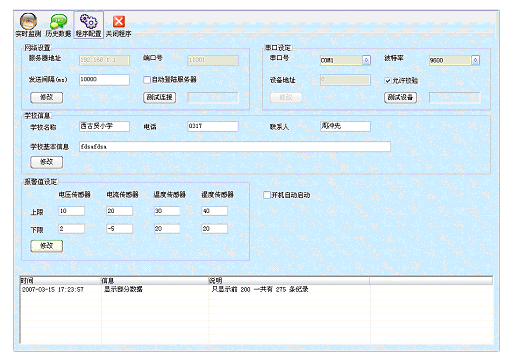
Task: Uncheck the 允许校验 checkbox
Action: (388, 80)
